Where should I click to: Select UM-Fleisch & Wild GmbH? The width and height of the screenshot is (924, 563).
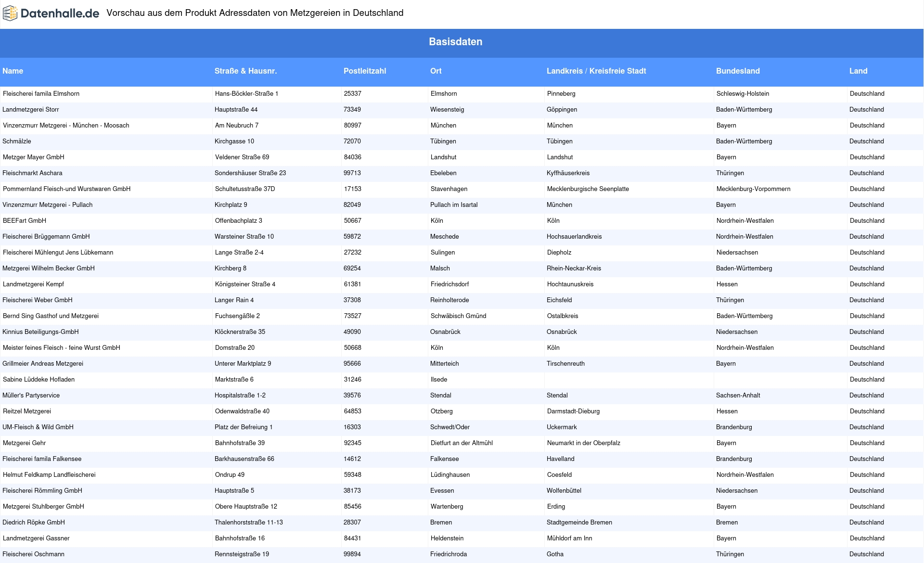38,427
